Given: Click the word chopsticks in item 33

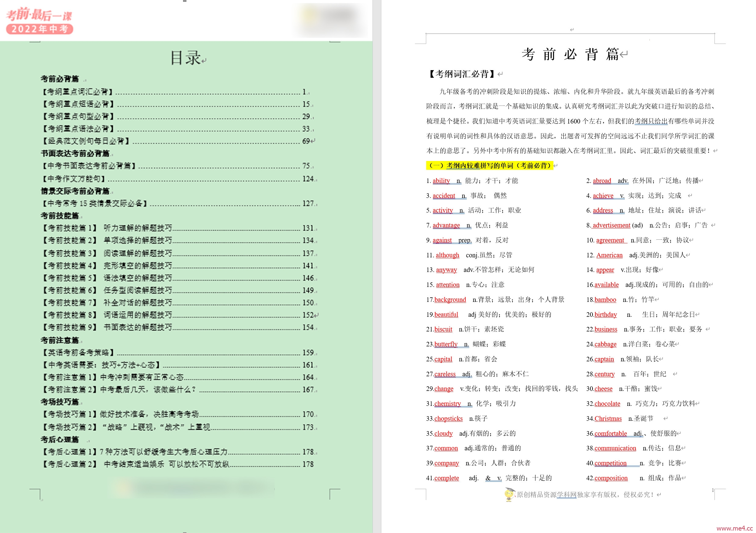Looking at the screenshot, I should pos(448,419).
